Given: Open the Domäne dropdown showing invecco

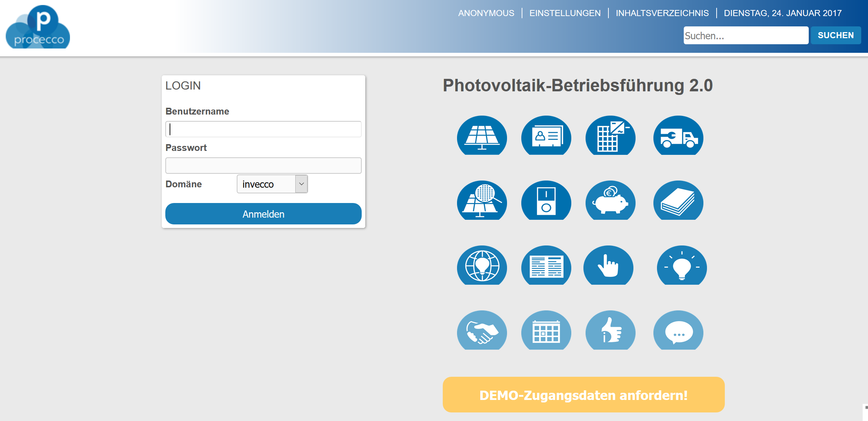Looking at the screenshot, I should (x=272, y=184).
